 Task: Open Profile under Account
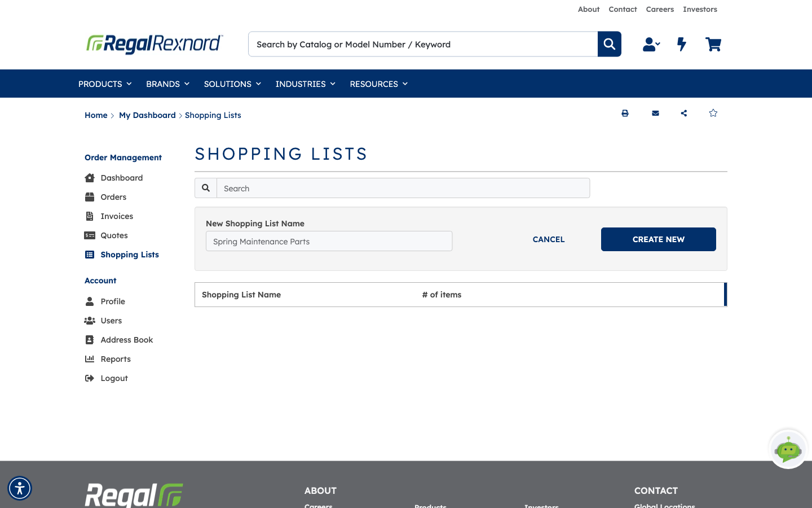pyautogui.click(x=105, y=301)
